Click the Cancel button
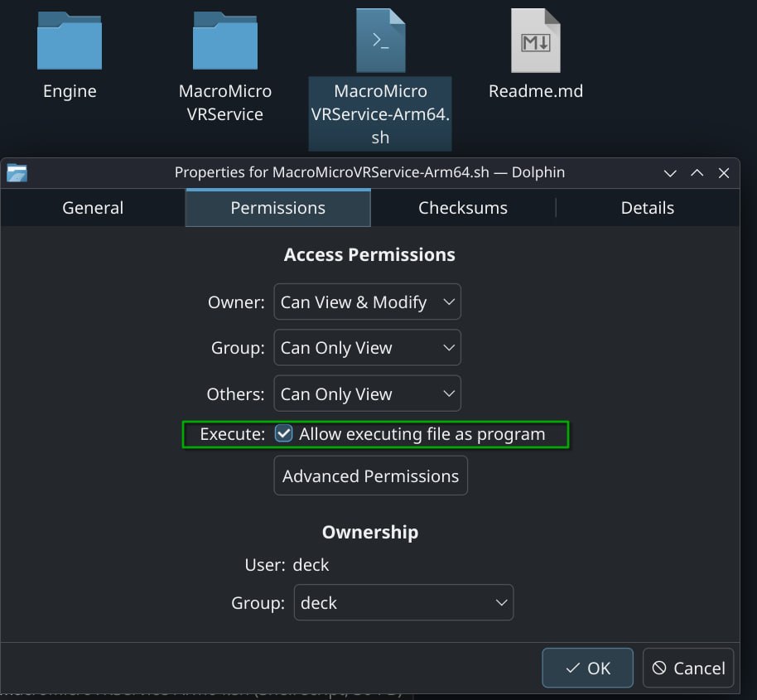This screenshot has height=700, width=757. [x=688, y=669]
